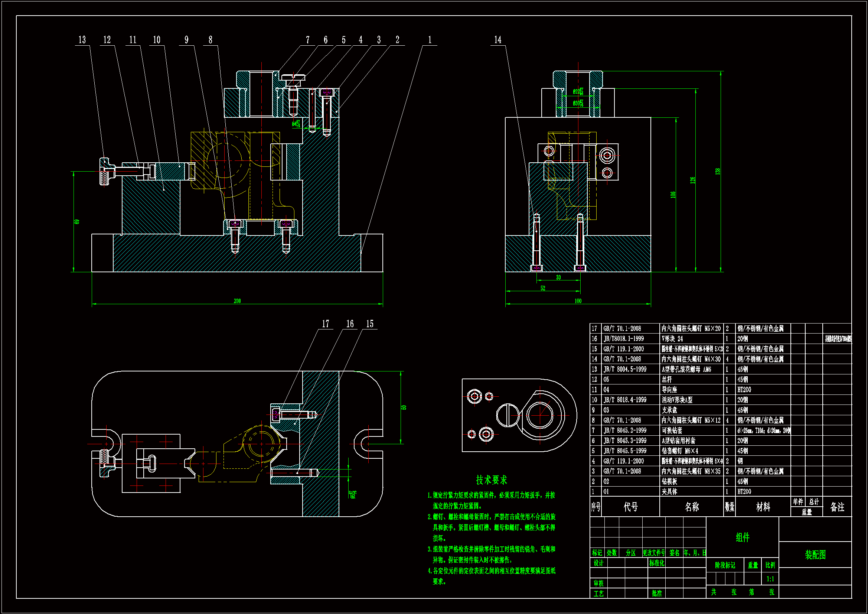Click the 100 dimension under side view

point(578,301)
